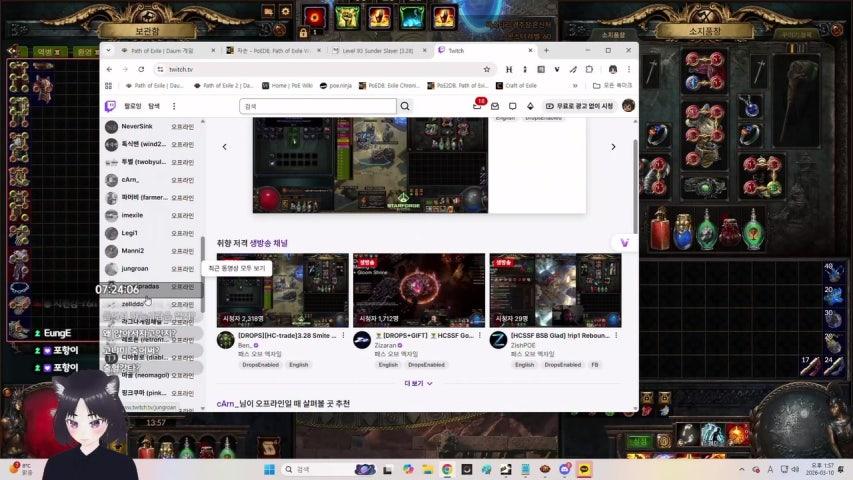Open Craft of Exile bookmark
Viewport: 853px width, 480px height.
click(x=516, y=85)
